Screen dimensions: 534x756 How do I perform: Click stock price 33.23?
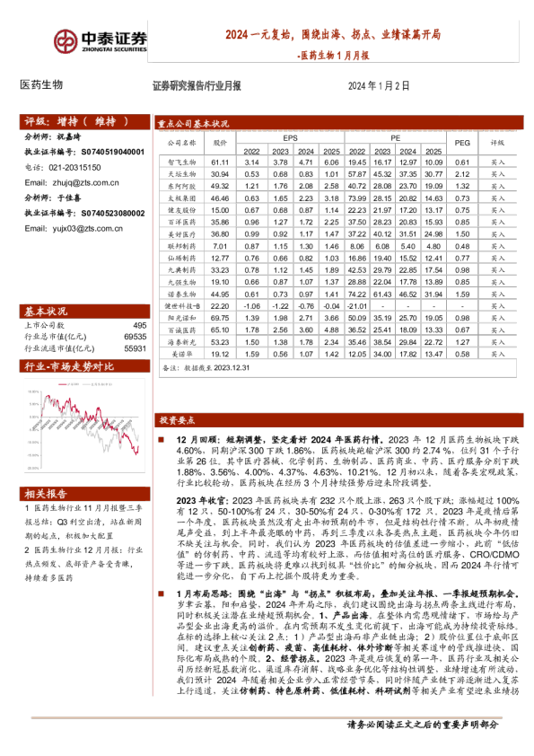pos(220,270)
